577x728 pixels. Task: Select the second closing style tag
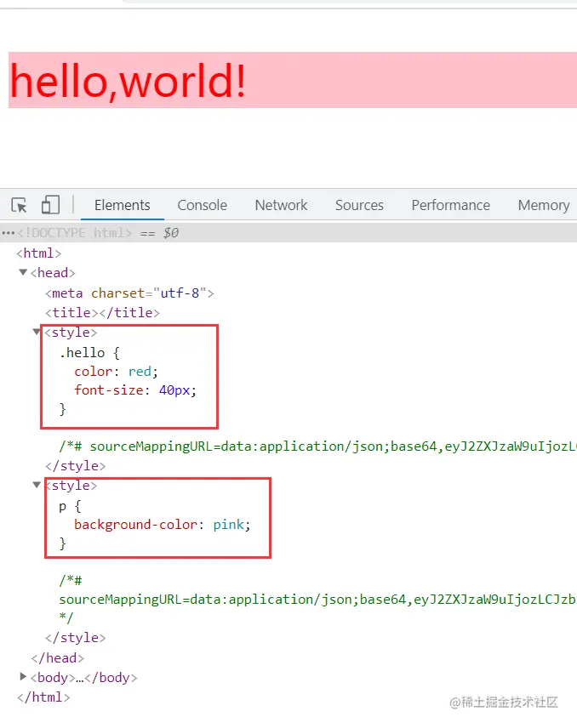[x=75, y=638]
